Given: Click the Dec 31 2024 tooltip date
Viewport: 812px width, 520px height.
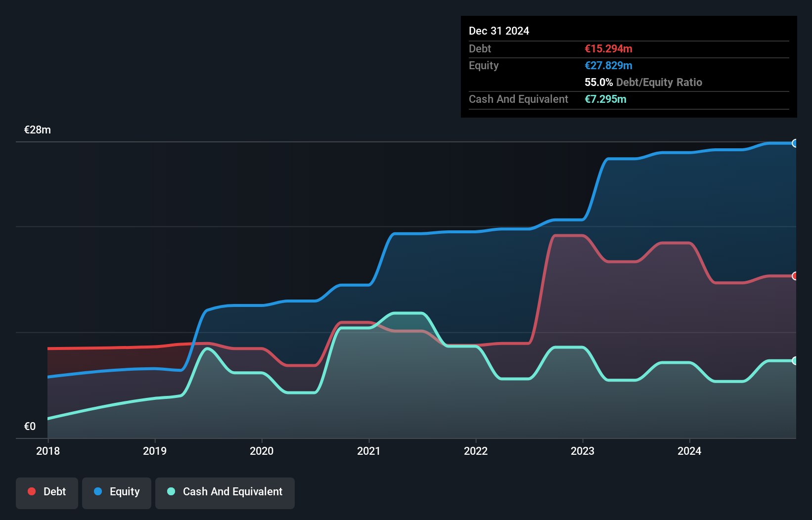Looking at the screenshot, I should tap(499, 31).
